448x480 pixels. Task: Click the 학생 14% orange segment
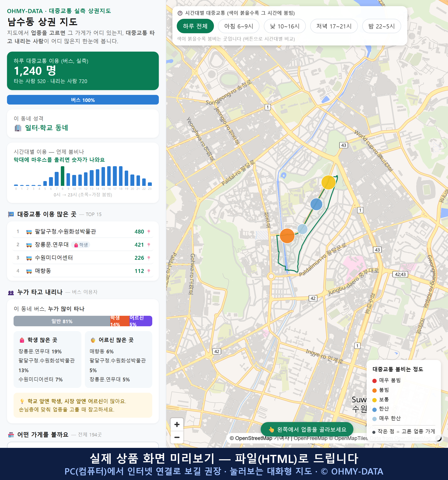(120, 321)
